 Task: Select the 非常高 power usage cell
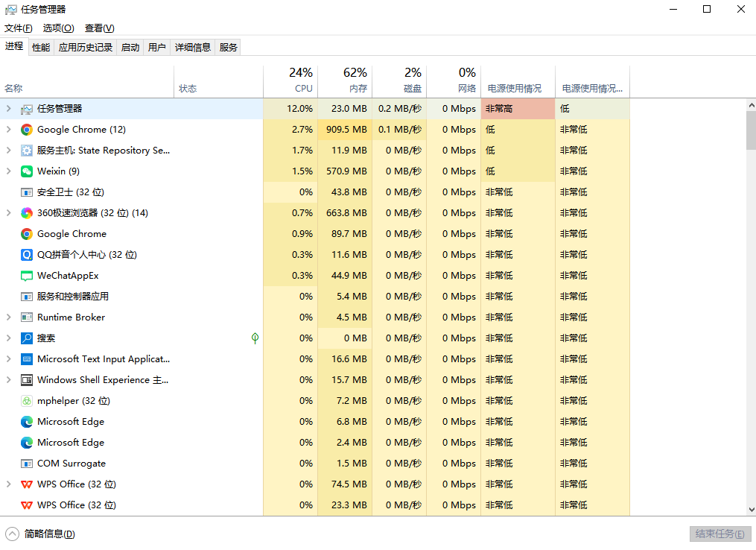pos(518,109)
